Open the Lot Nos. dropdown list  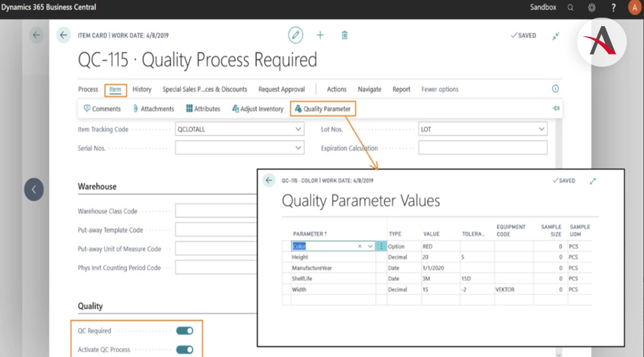(x=541, y=129)
